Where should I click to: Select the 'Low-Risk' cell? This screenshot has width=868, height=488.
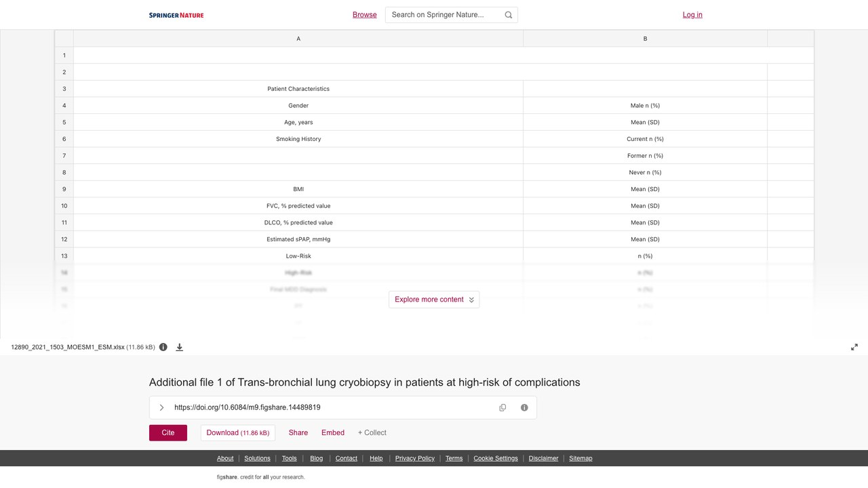pyautogui.click(x=298, y=256)
